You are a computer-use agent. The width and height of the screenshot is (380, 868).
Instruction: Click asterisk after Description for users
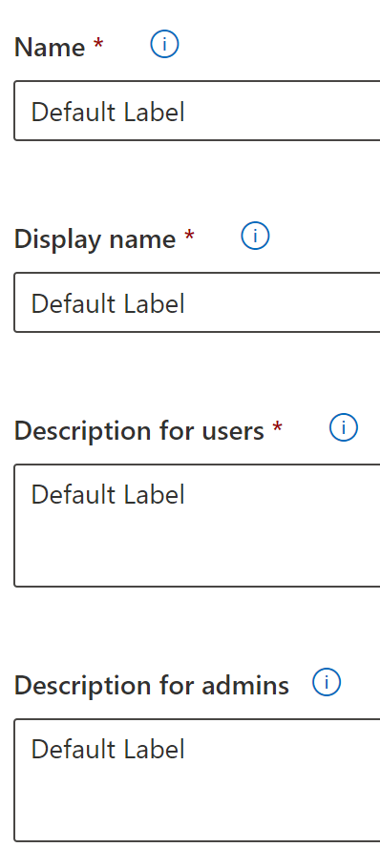(x=278, y=426)
